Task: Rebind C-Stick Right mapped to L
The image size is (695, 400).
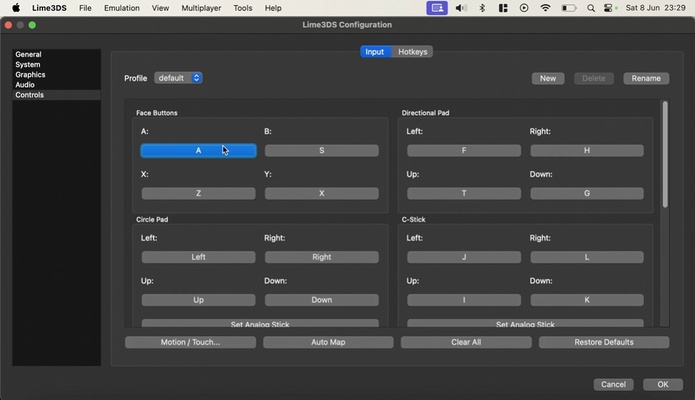Action: pos(587,257)
